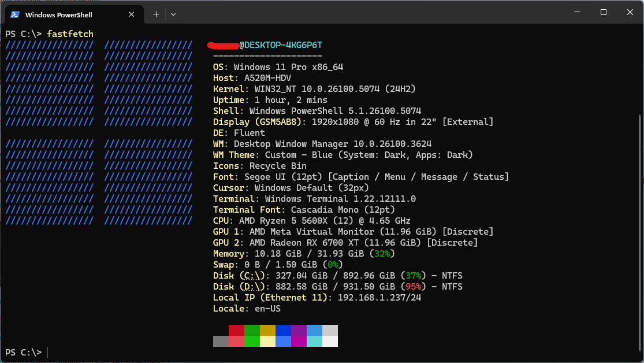Screen dimensions: 644x363
Task: Click the gray color block in bottom row
Action: [221, 341]
